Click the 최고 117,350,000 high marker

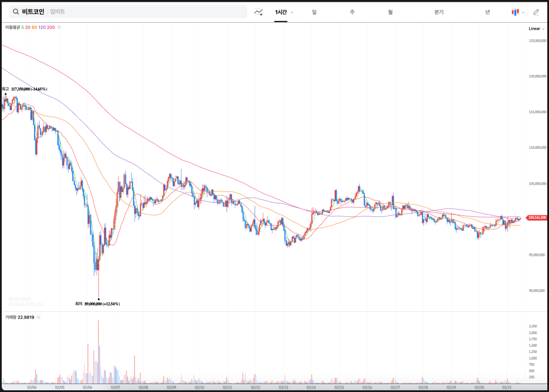pyautogui.click(x=25, y=89)
